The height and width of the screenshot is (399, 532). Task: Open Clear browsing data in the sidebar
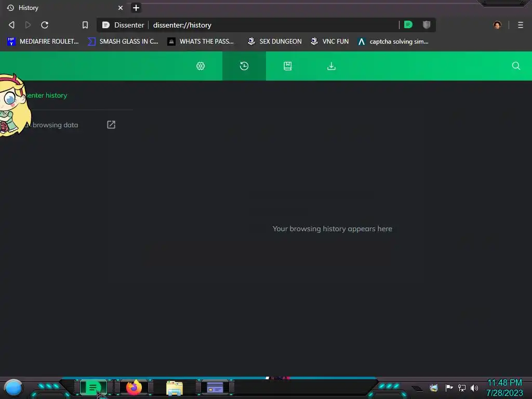tap(51, 125)
